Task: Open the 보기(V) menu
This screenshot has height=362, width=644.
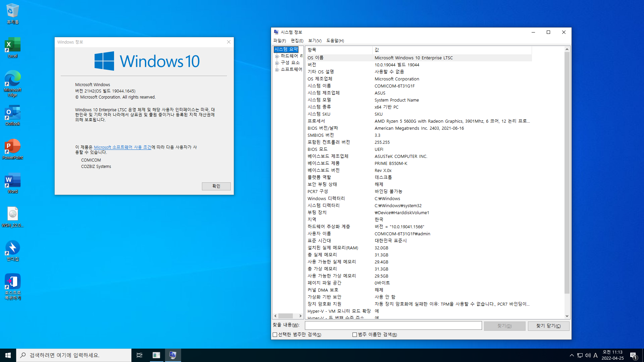Action: (315, 41)
